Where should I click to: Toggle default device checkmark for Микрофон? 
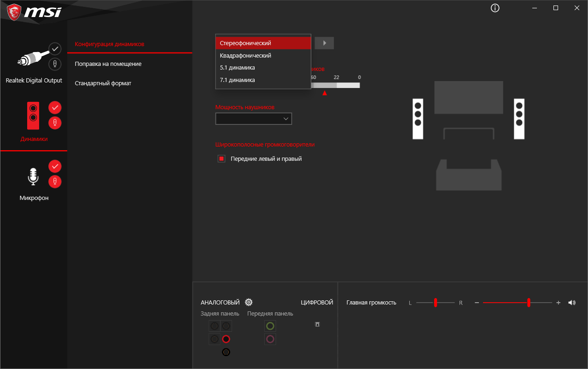point(55,166)
